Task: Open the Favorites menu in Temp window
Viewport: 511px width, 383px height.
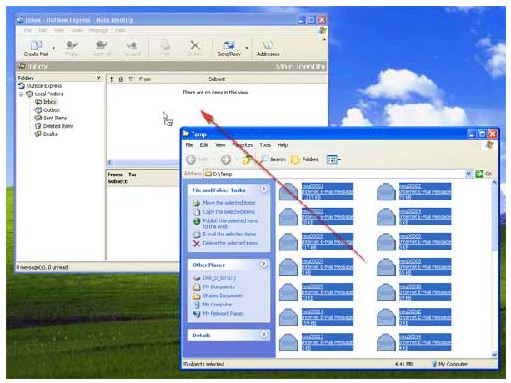Action: click(242, 145)
